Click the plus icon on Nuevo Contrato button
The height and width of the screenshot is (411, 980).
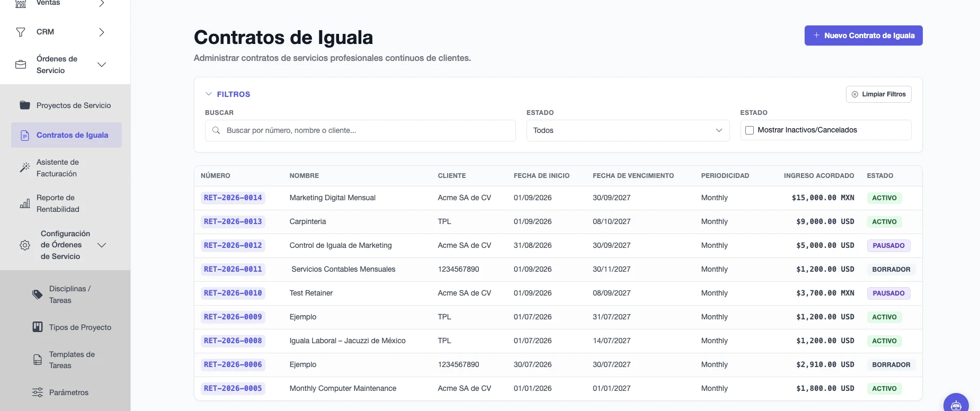point(816,35)
